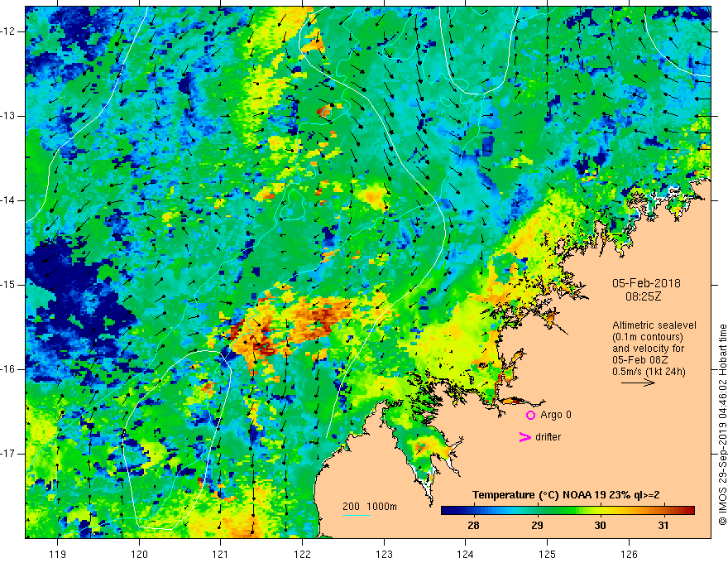Select the time text '08:25Z'
The height and width of the screenshot is (563, 728).
643,296
